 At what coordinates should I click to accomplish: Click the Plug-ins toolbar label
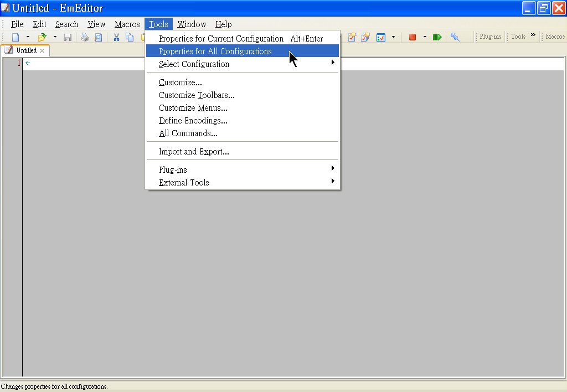tap(491, 37)
